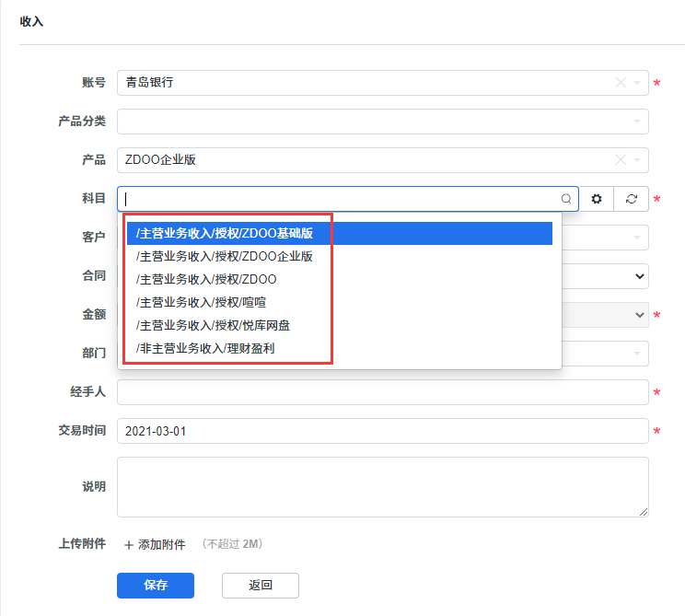Click the 经手人 input field

click(383, 392)
